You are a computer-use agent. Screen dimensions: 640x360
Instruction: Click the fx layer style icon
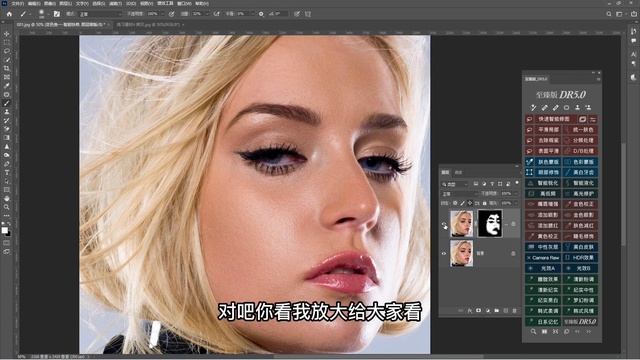469,311
